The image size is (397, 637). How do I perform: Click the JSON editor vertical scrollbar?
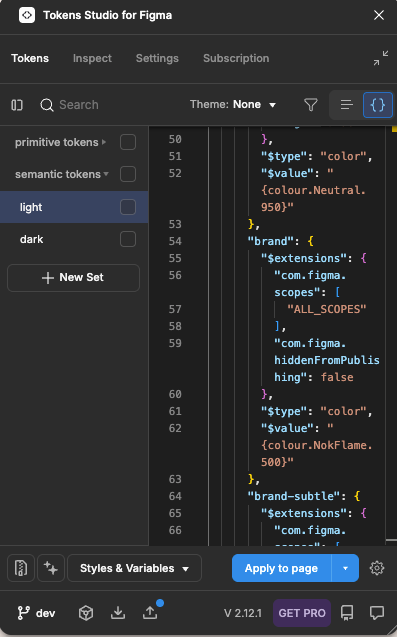[391, 336]
